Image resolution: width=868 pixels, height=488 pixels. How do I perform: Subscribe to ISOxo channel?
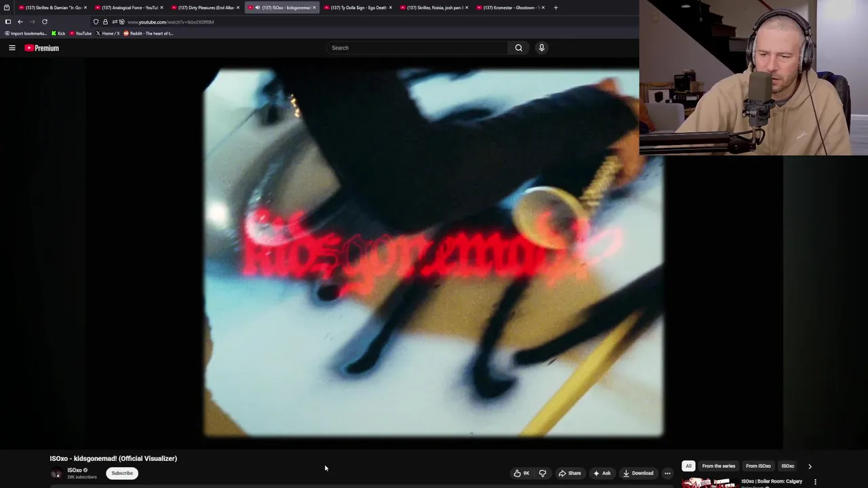122,473
